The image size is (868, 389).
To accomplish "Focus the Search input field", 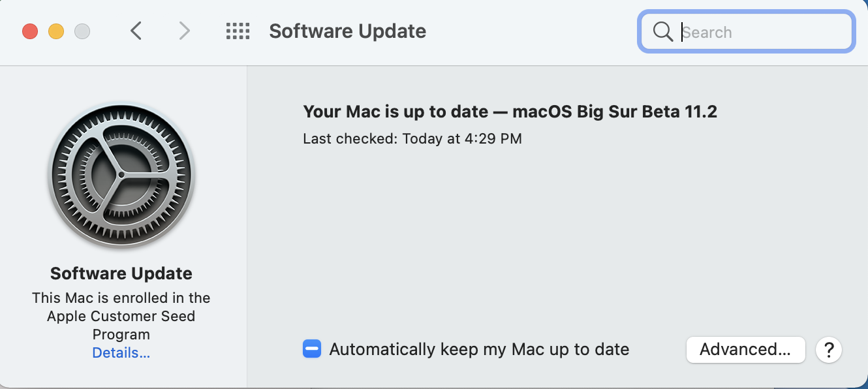I will click(x=746, y=31).
